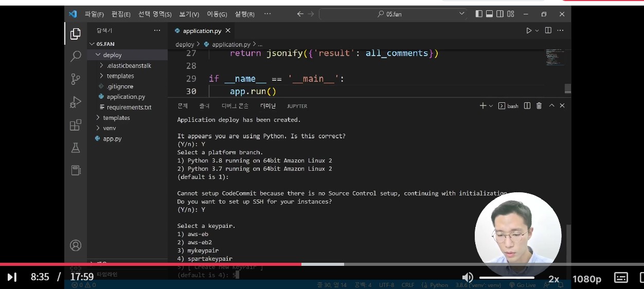Change the 2x playback speed setting

tap(554, 278)
